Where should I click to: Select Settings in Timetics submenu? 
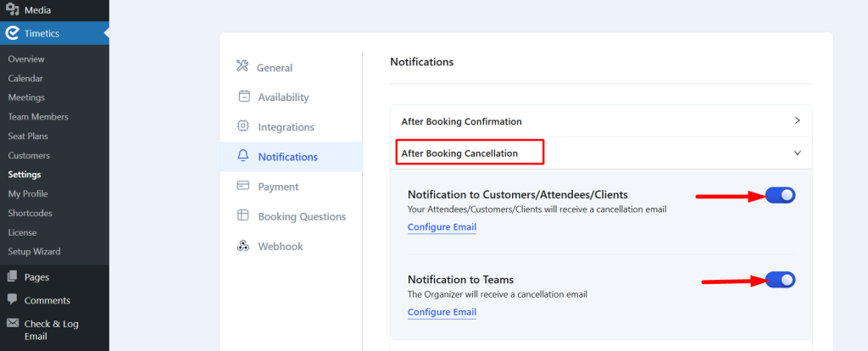point(25,175)
